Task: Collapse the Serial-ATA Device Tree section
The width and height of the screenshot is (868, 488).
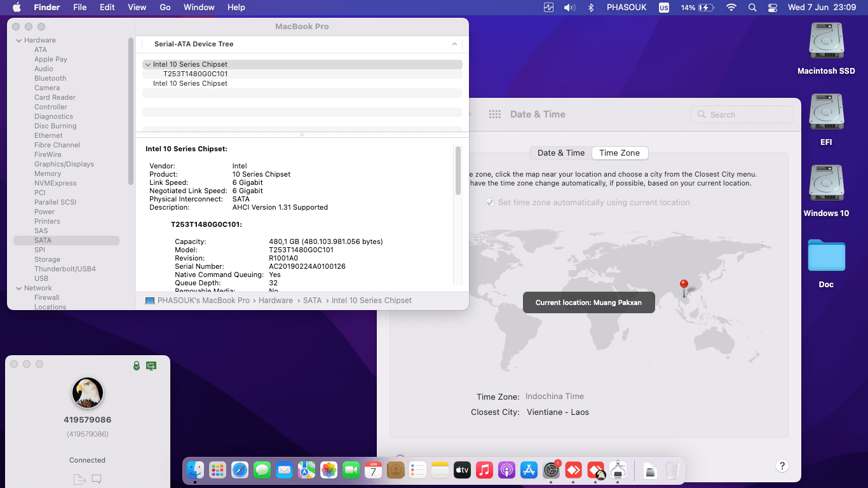Action: (x=453, y=44)
